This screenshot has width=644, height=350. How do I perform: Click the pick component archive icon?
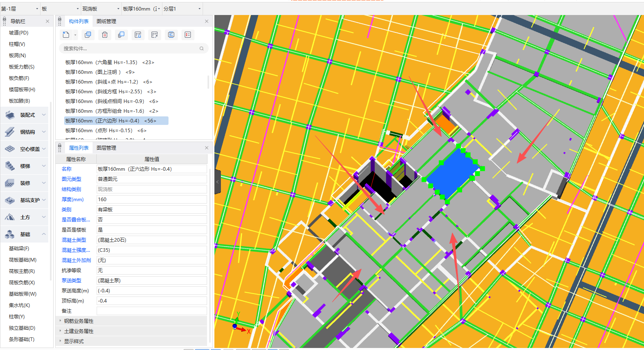point(155,35)
